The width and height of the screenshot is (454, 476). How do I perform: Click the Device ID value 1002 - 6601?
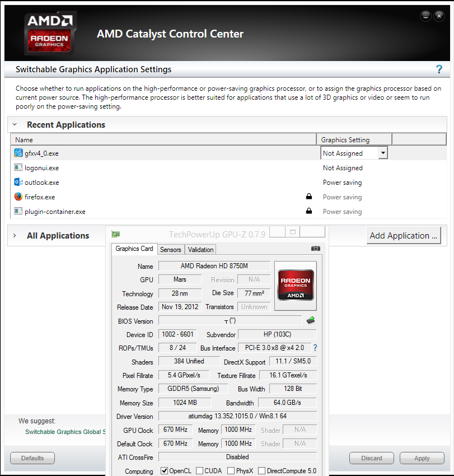coord(177,334)
